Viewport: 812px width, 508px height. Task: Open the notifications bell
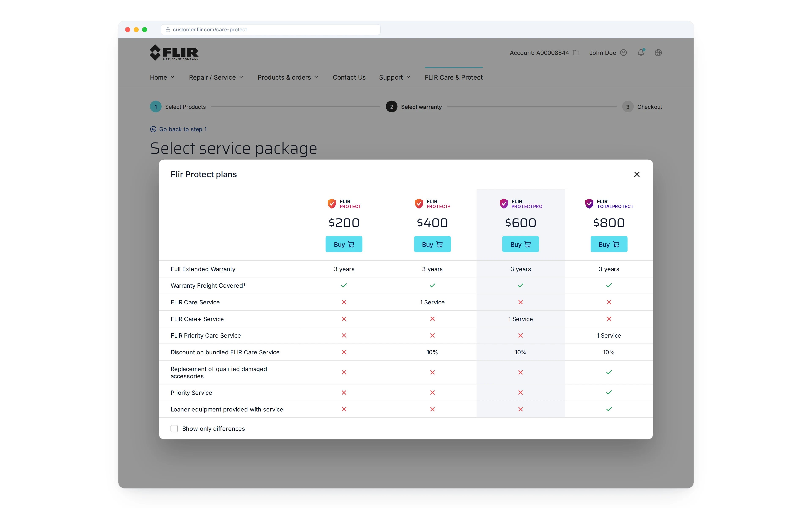[641, 52]
